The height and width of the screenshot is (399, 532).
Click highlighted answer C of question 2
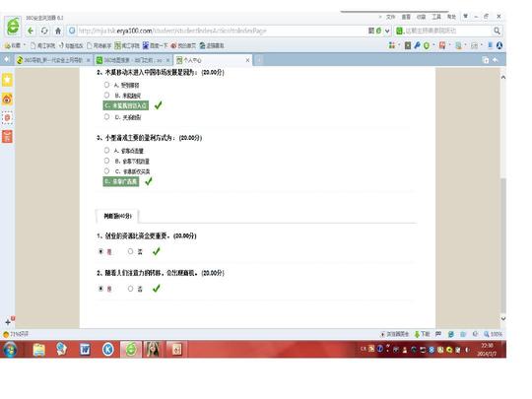pyautogui.click(x=126, y=105)
